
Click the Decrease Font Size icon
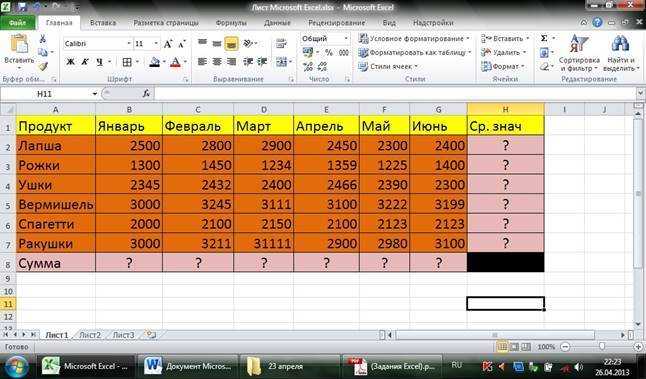pyautogui.click(x=182, y=44)
